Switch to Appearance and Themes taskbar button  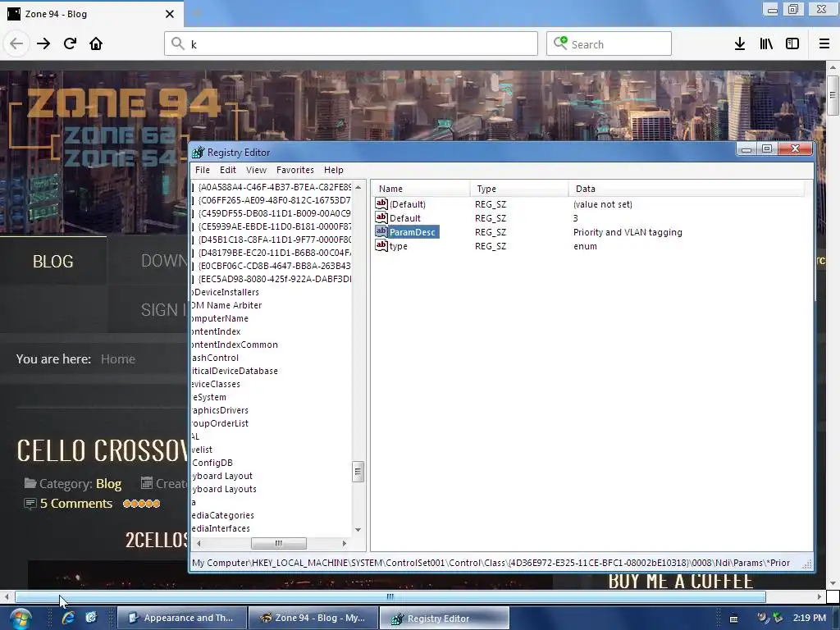click(182, 619)
